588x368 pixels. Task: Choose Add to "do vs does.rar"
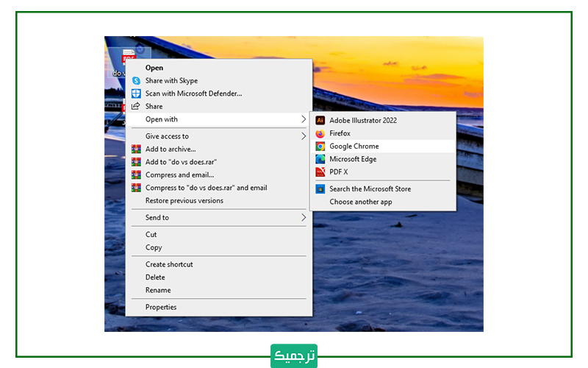pos(219,162)
